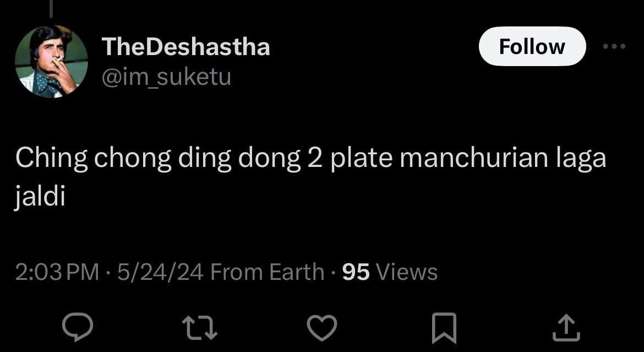This screenshot has width=644, height=352.
Task: Reply to the tweet via speech bubble icon
Action: (x=77, y=327)
